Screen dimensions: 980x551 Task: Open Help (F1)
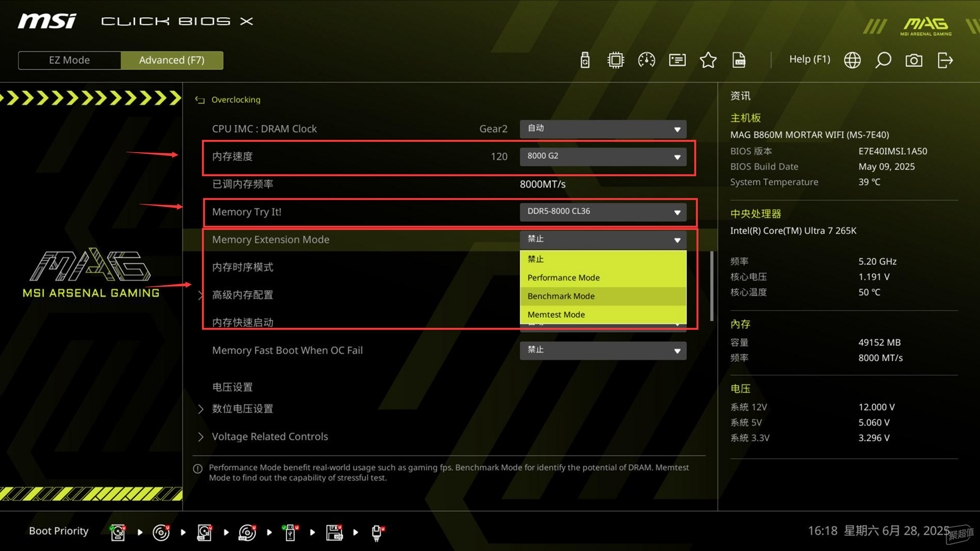[810, 59]
